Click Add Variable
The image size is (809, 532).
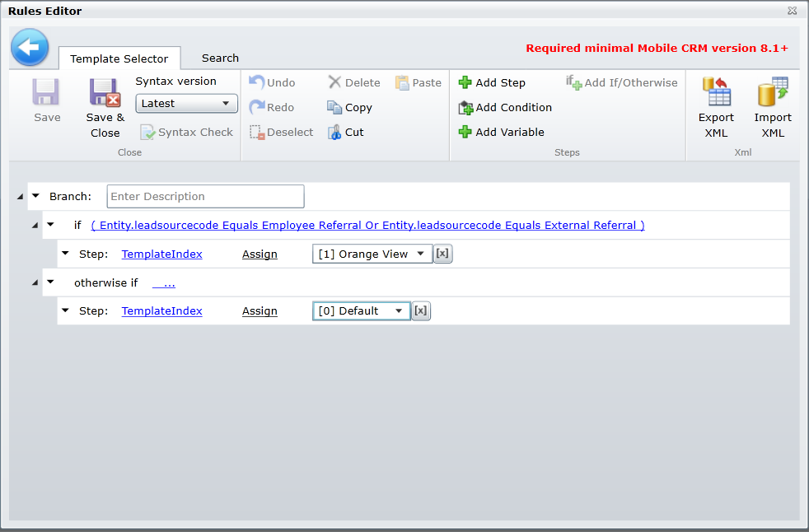coord(502,132)
